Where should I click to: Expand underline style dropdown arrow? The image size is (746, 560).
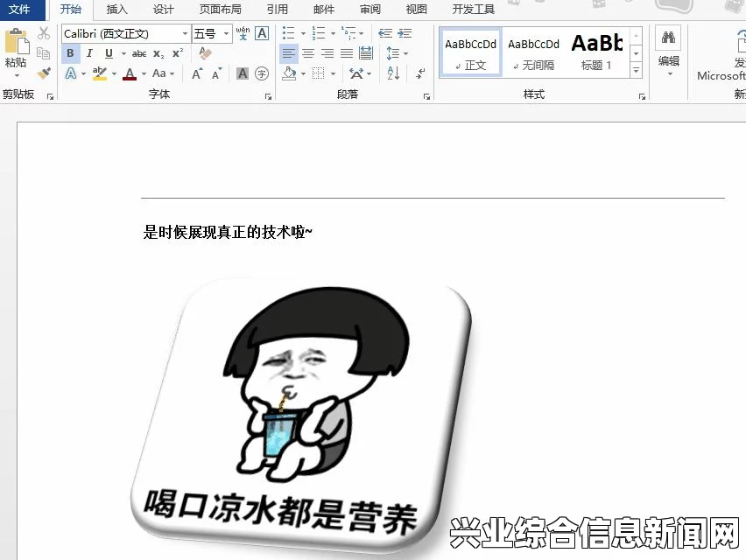coord(123,53)
